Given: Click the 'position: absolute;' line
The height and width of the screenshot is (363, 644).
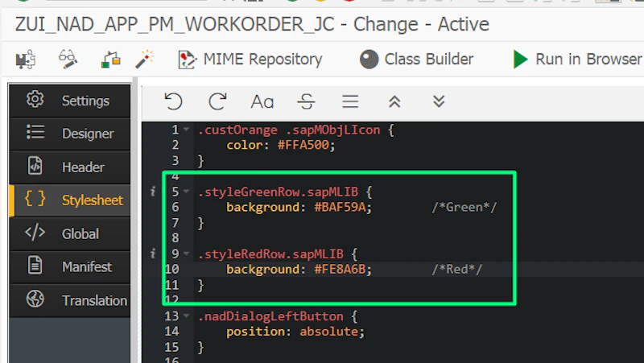Looking at the screenshot, I should tap(295, 332).
